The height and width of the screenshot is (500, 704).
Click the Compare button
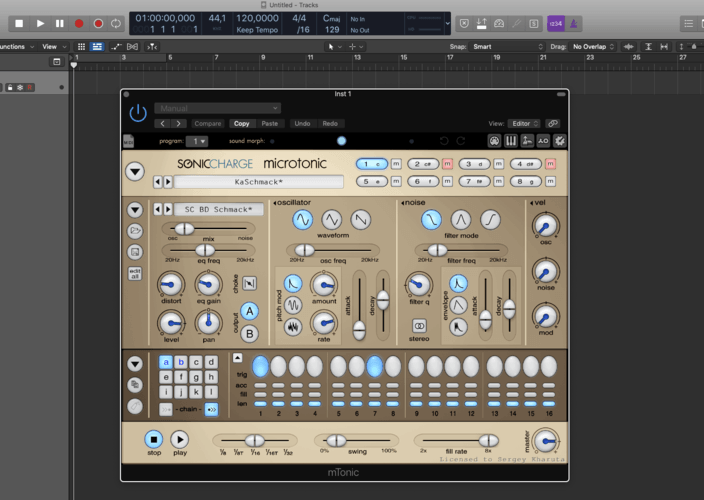click(207, 123)
